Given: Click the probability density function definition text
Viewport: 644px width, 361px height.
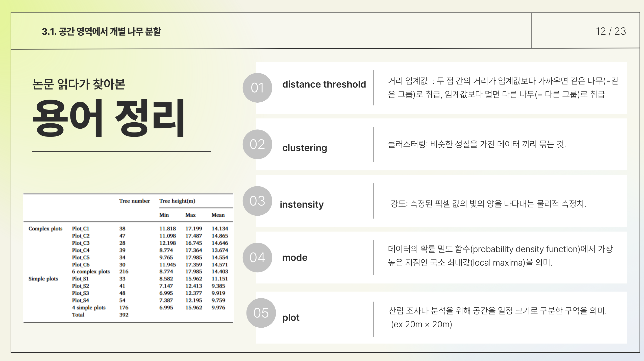Looking at the screenshot, I should coord(500,249).
